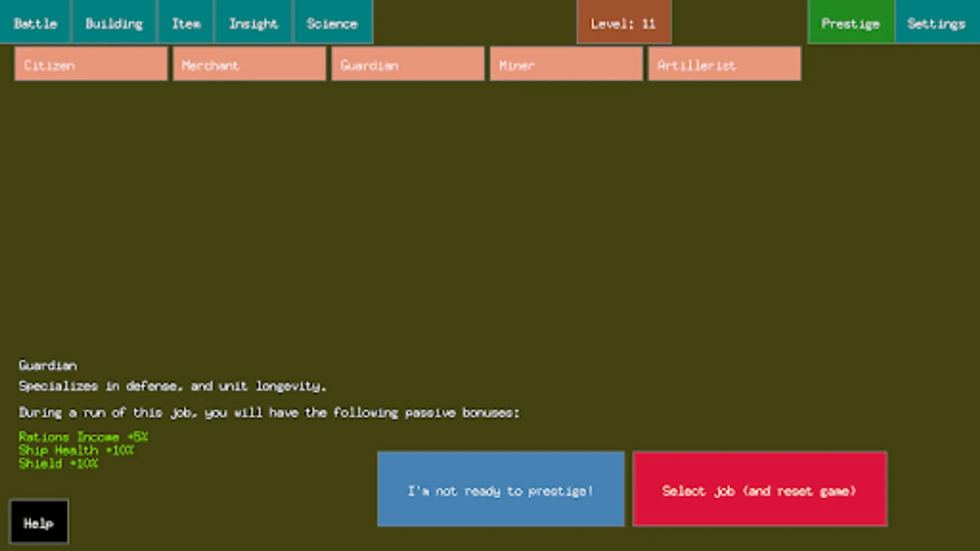Click "Specializes in defense, and unit longevity." text
The height and width of the screenshot is (551, 980).
coord(172,386)
